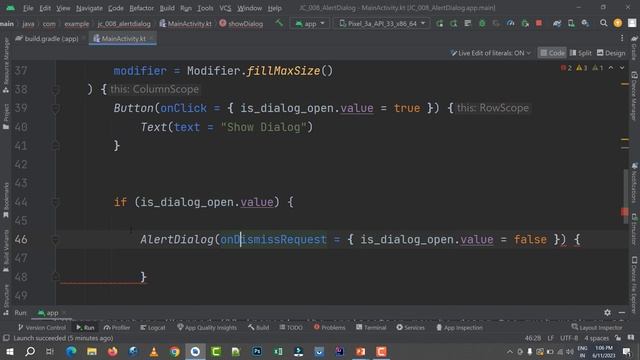This screenshot has width=640, height=360.
Task: Open the Refactor menu
Action: tap(141, 8)
